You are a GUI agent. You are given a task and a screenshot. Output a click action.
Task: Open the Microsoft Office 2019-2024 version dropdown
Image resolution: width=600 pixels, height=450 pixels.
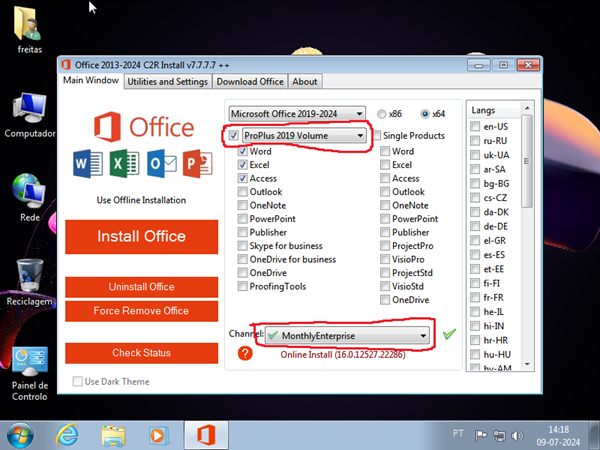(297, 114)
